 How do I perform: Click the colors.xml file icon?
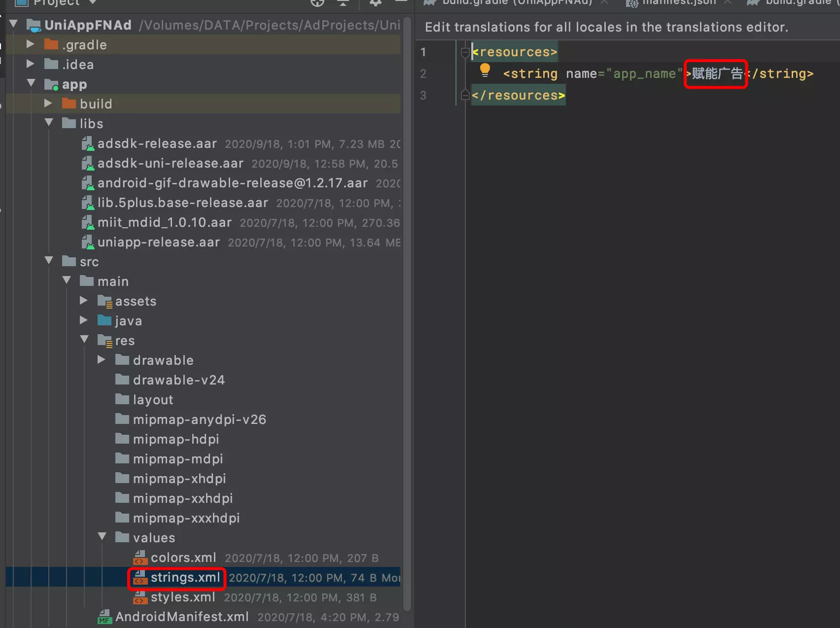point(140,558)
